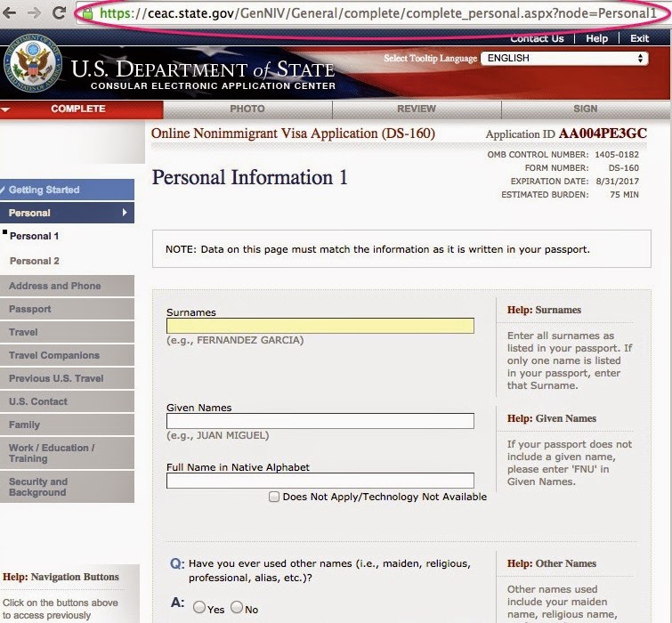Viewport: 672px width, 623px height.
Task: Click the white arrow on the COMPLETE tab
Action: 5,109
